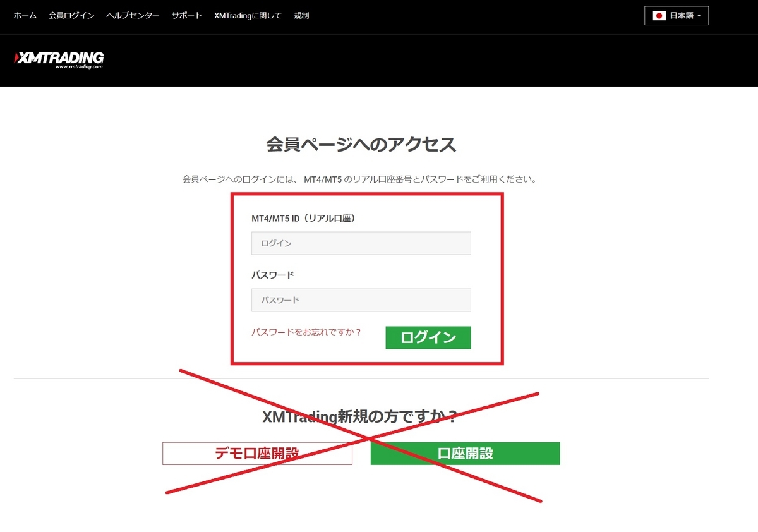
Task: Click the green 口座開設 button
Action: tap(466, 454)
